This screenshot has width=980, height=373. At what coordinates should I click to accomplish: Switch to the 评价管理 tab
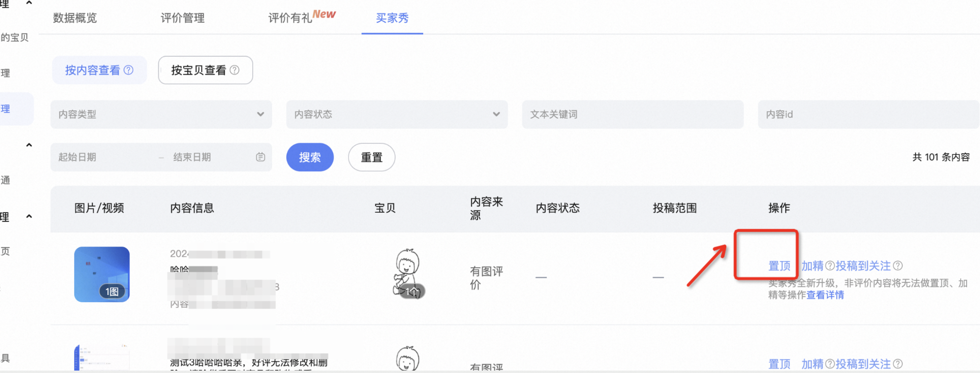point(183,18)
